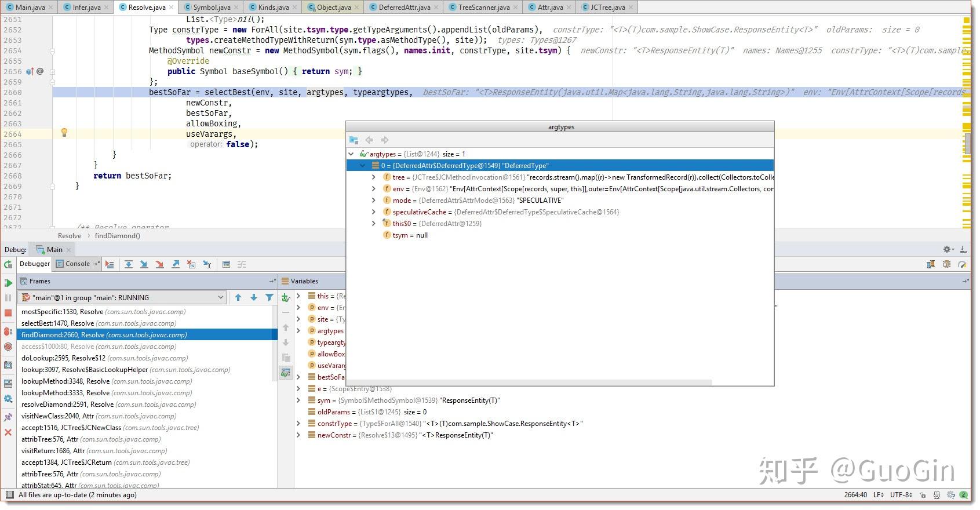Click the findDiamond() breadcrumb
Viewport: 980px width, 510px height.
[x=117, y=236]
